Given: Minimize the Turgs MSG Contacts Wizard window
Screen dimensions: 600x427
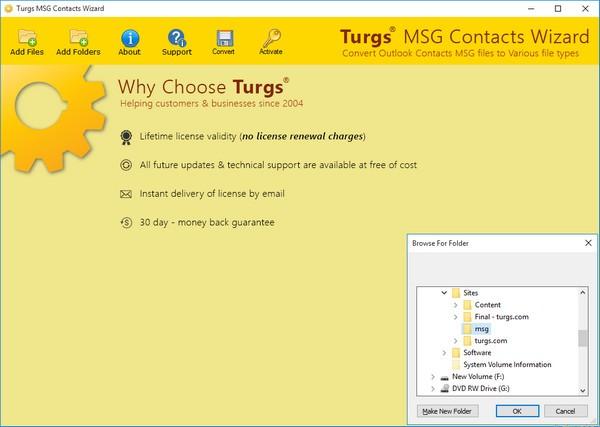Looking at the screenshot, I should pos(531,8).
